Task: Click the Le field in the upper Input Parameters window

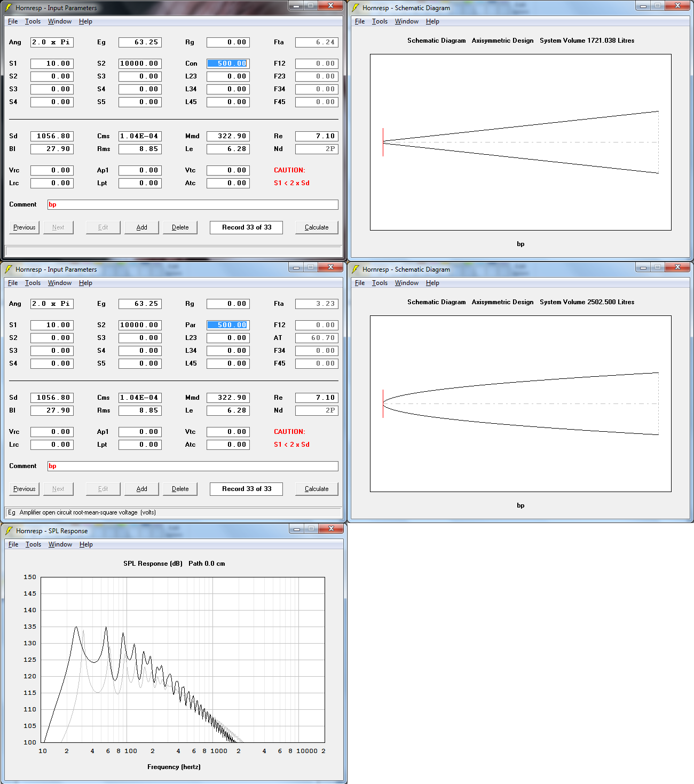Action: coord(228,149)
